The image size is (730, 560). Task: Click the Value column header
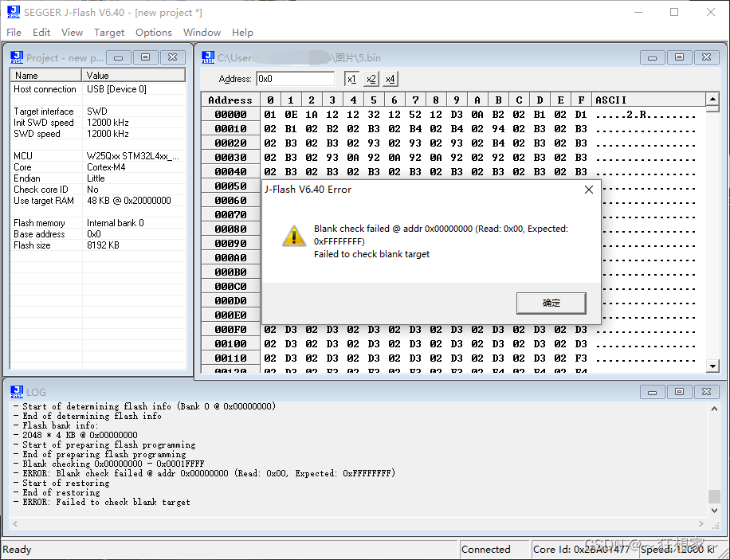click(134, 76)
